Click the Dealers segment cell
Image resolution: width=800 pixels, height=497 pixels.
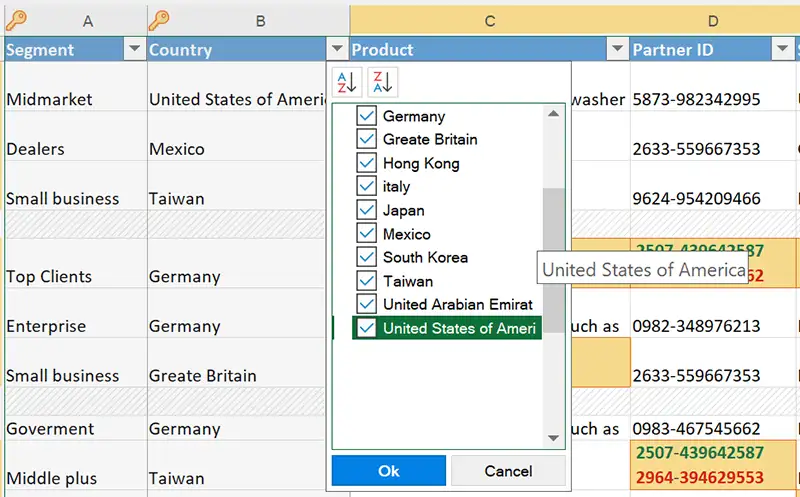pos(76,136)
